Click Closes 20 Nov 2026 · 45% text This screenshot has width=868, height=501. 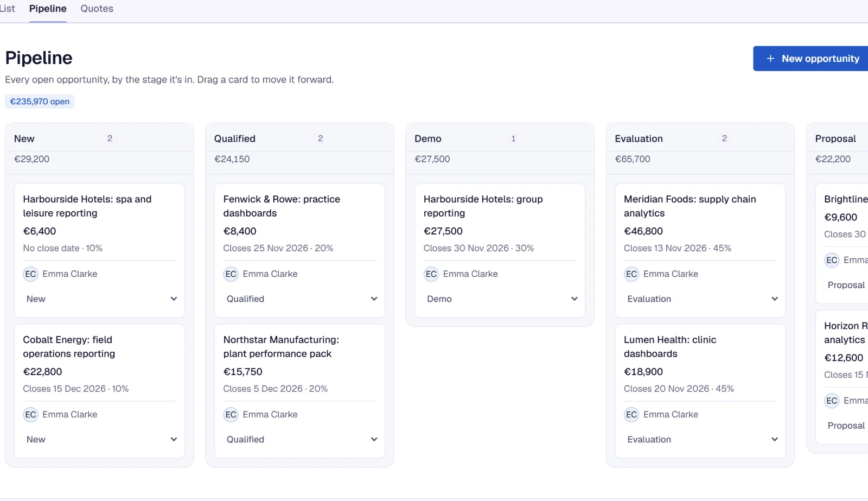point(679,389)
